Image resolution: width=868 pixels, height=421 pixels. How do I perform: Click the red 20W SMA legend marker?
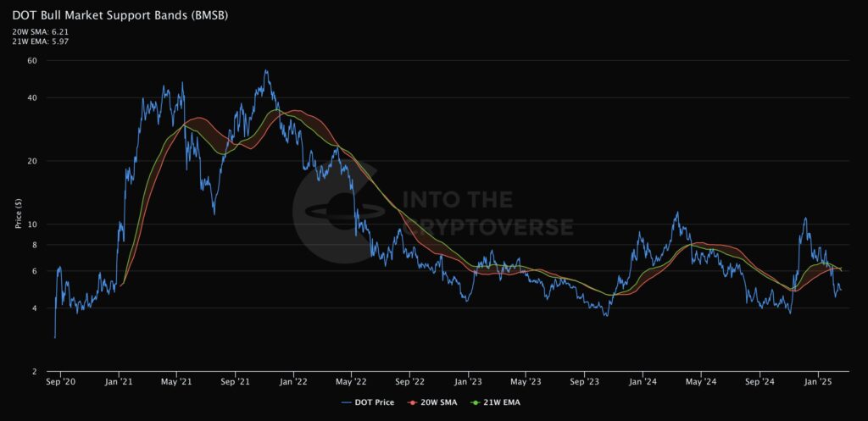tap(413, 402)
